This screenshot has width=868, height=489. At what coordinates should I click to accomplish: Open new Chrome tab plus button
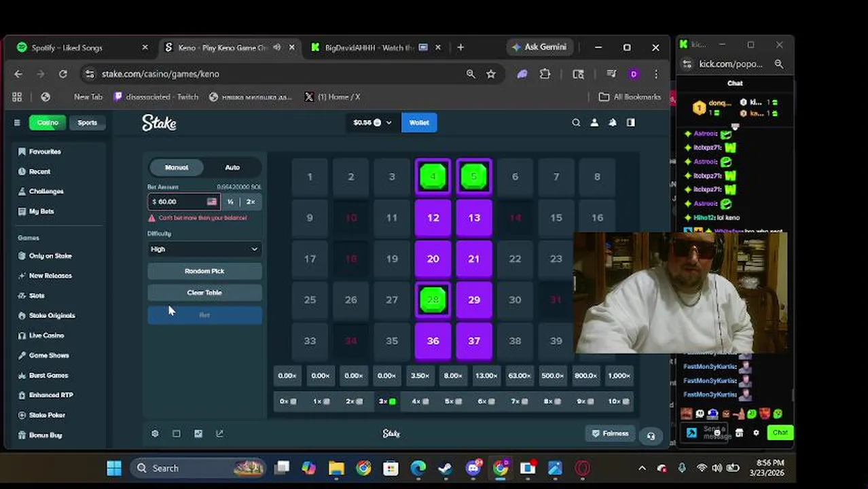(460, 48)
